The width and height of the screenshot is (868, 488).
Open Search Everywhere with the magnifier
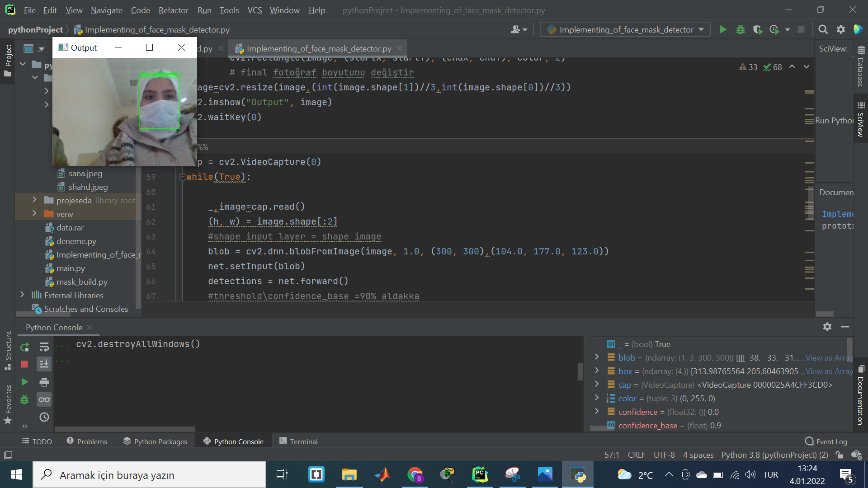[823, 29]
